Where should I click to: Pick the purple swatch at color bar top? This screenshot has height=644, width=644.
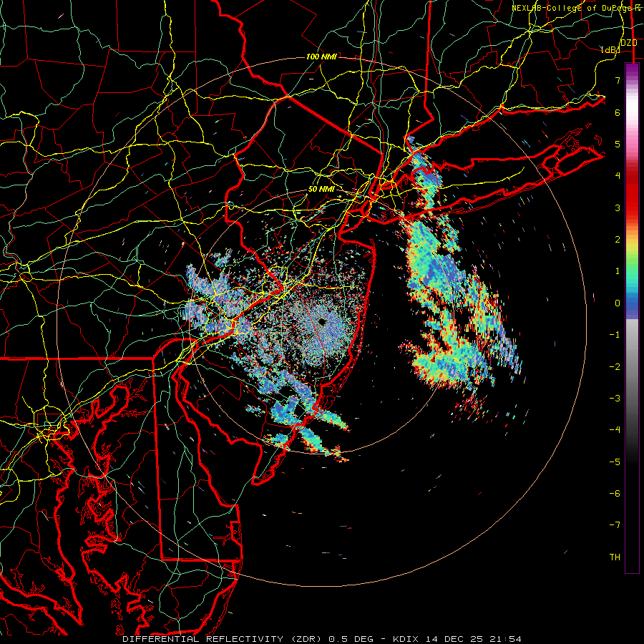click(632, 68)
